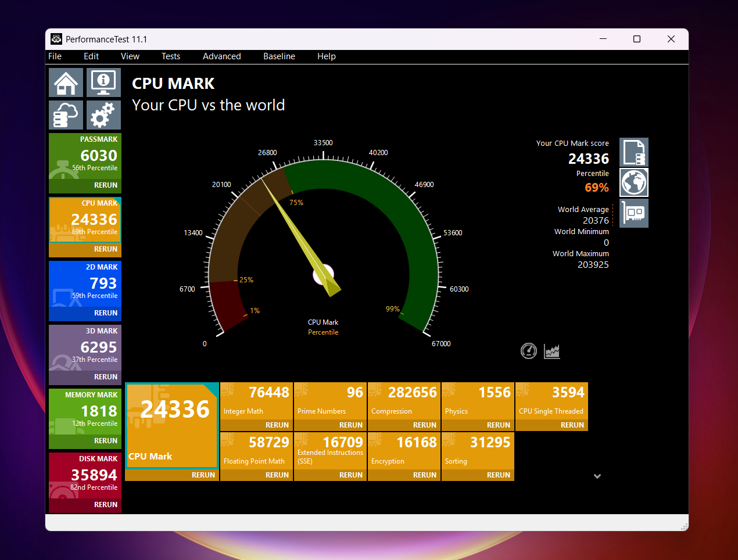Click the globe world comparison icon
Viewport: 738px width, 560px height.
[633, 182]
